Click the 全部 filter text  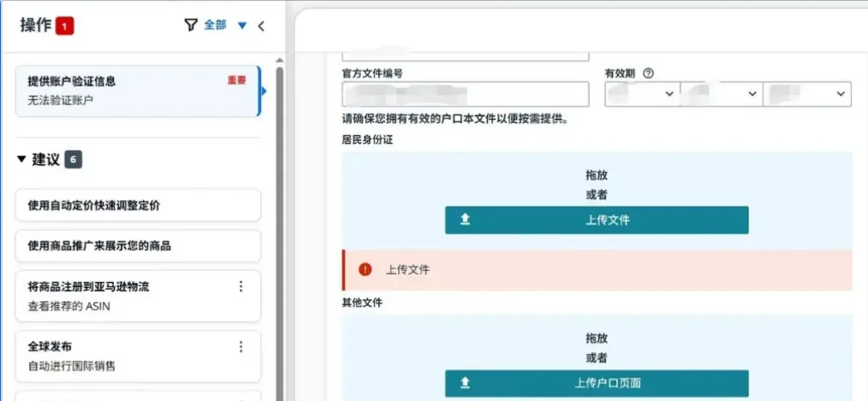[216, 25]
